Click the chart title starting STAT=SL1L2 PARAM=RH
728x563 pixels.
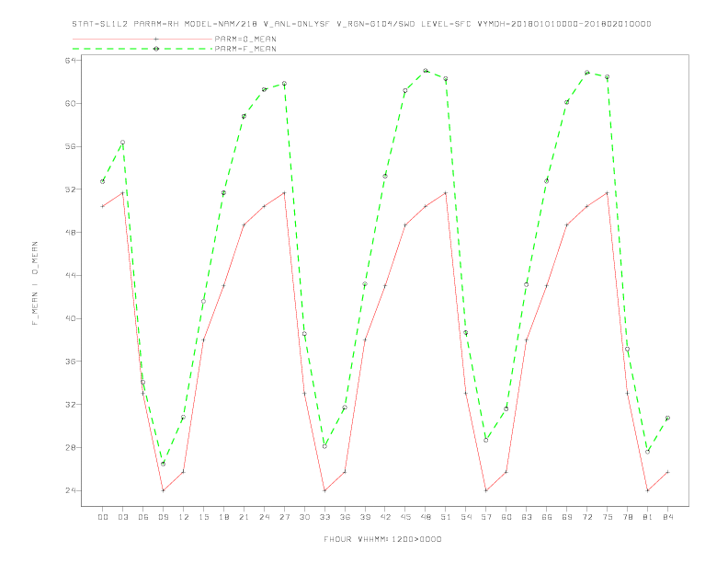click(x=361, y=24)
